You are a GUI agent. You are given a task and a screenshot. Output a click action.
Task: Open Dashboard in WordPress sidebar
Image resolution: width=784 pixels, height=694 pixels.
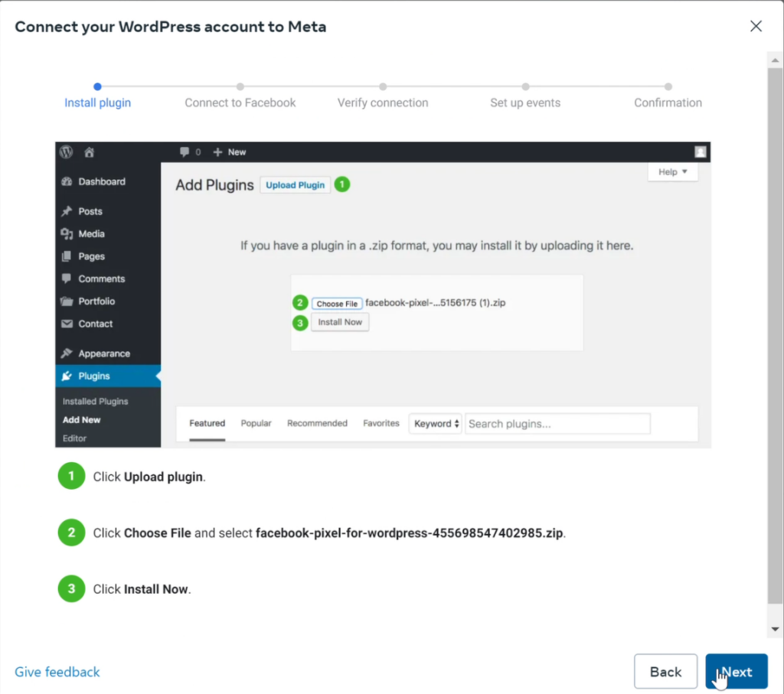point(101,181)
